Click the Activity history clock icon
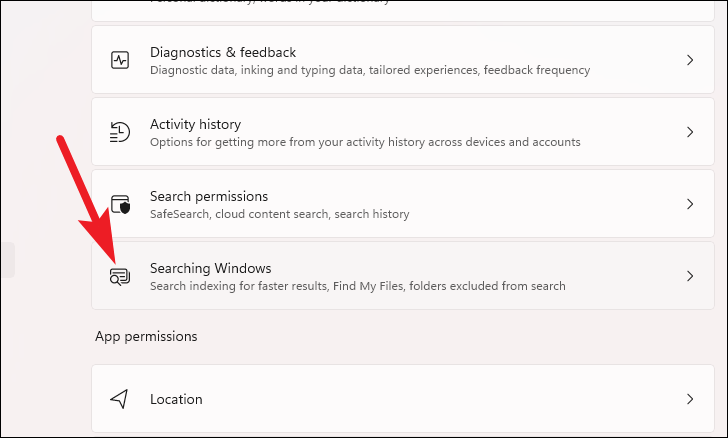This screenshot has height=438, width=728. click(x=120, y=132)
